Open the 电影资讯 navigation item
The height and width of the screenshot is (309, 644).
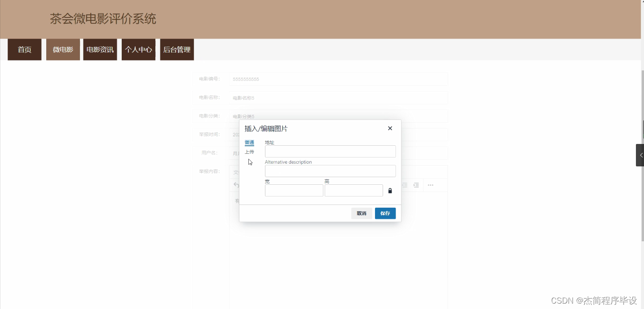tap(100, 49)
